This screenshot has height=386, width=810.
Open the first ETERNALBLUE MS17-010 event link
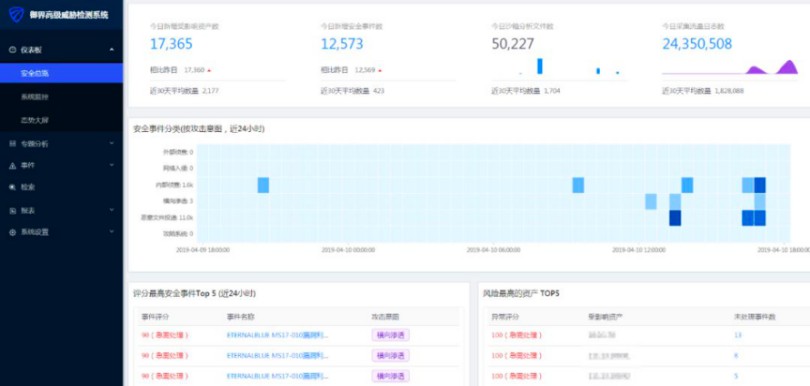[x=277, y=335]
